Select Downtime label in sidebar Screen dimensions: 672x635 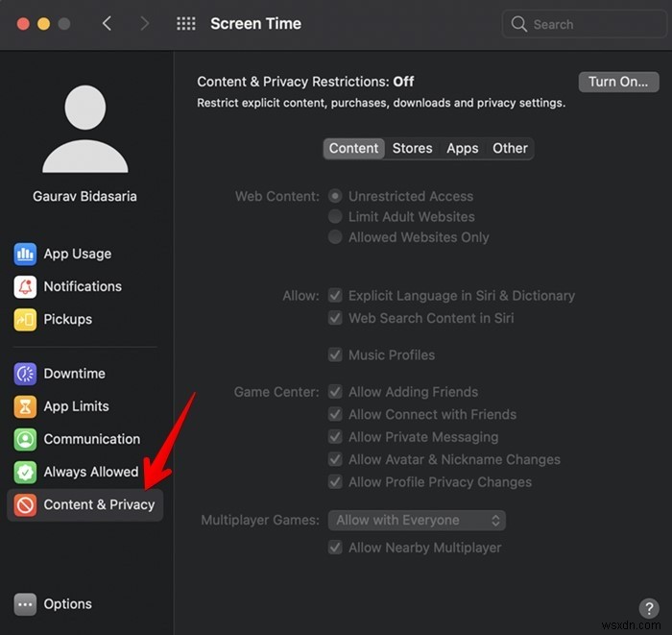75,374
